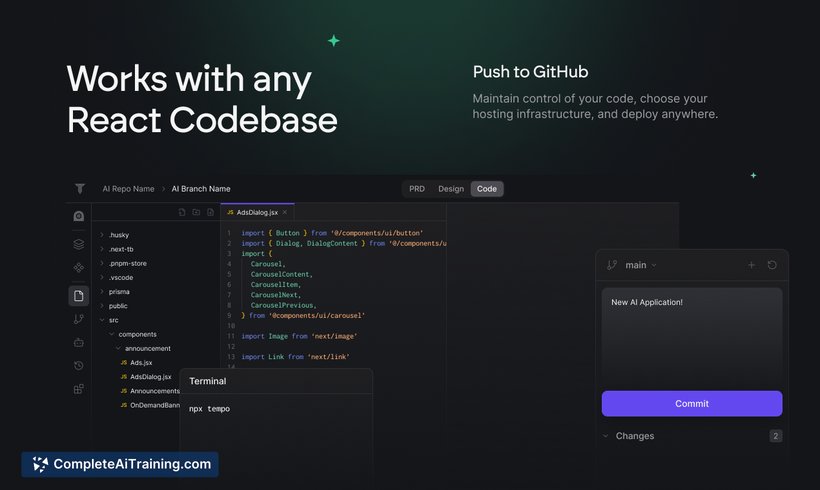The width and height of the screenshot is (820, 490).
Task: Open the Components diamond icon in sidebar
Action: [x=78, y=268]
